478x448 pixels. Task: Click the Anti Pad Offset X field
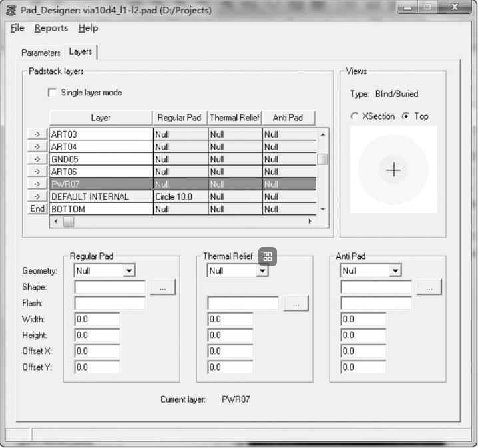(x=363, y=351)
